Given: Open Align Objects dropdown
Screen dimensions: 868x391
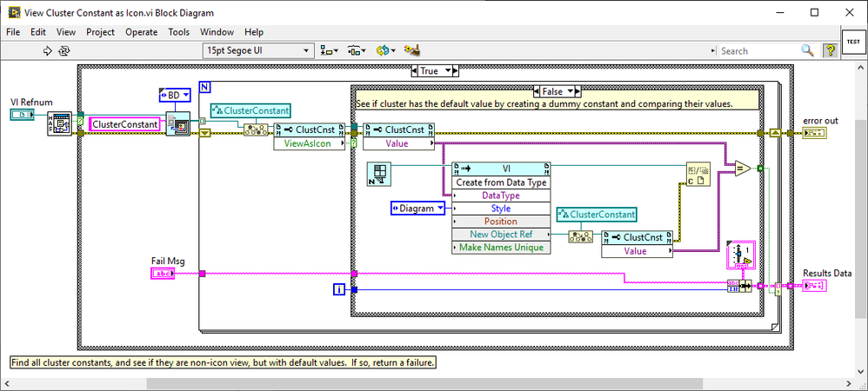Looking at the screenshot, I should coord(330,51).
